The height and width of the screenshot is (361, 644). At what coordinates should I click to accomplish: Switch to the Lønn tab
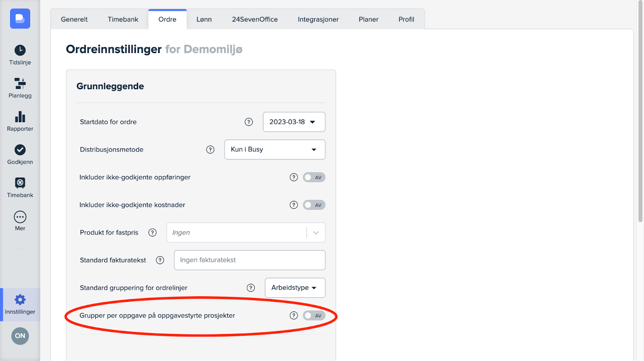[x=204, y=19]
